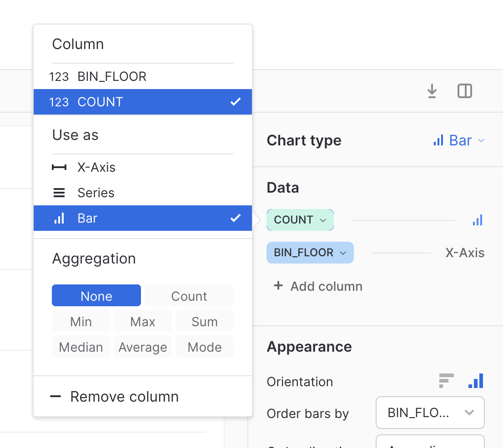503x448 pixels.
Task: Click bar chart icon beside COUNT pill
Action: (477, 220)
